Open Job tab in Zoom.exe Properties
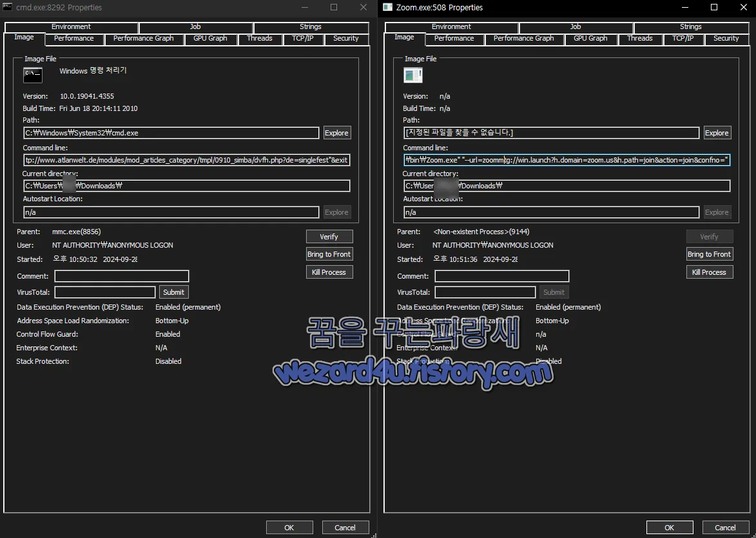 (576, 27)
